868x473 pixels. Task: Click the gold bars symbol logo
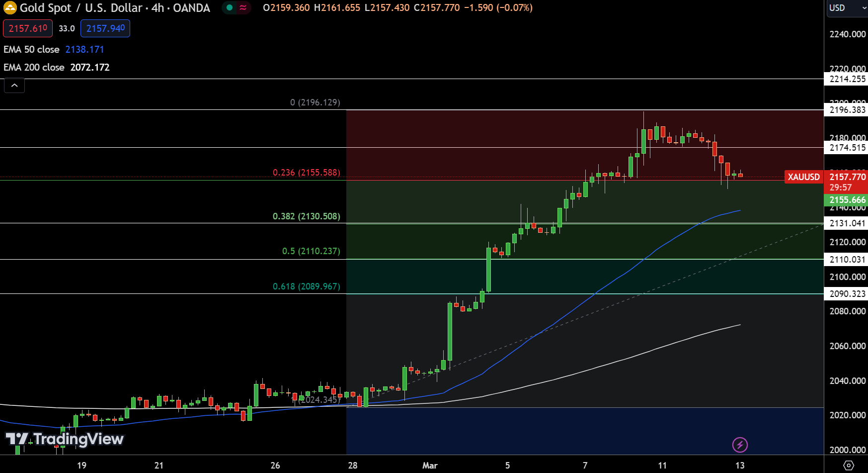pos(10,8)
